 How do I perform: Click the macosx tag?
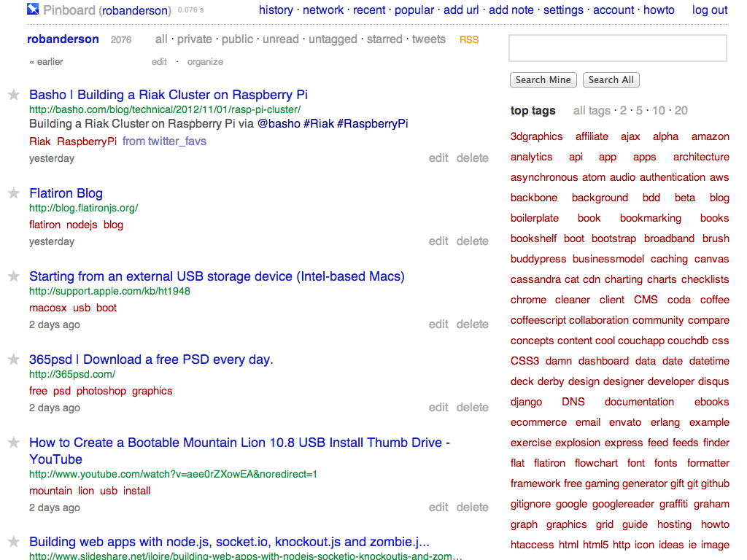point(47,308)
